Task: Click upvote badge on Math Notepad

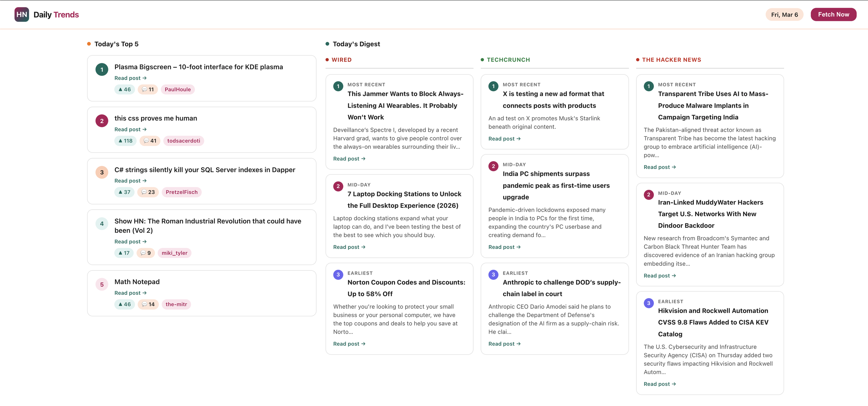Action: [x=124, y=304]
